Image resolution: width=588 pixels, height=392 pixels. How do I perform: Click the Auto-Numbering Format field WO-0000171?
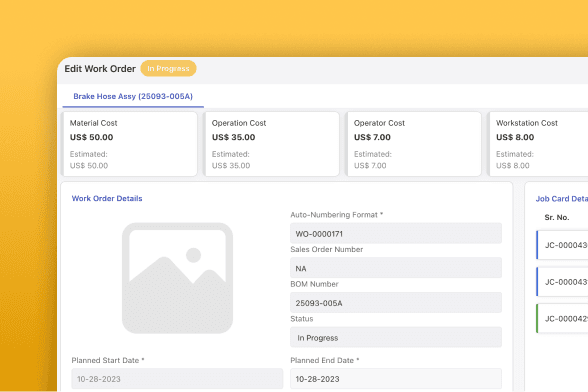pos(396,233)
